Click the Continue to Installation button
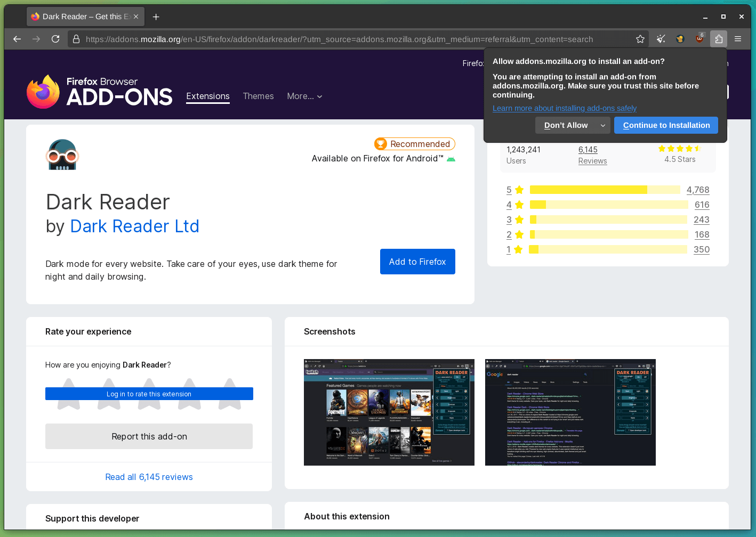Viewport: 756px width, 537px height. [x=666, y=125]
